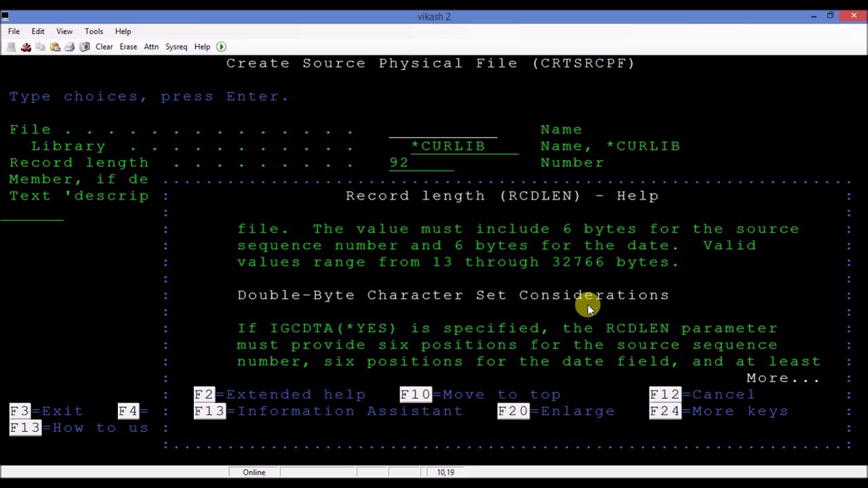Open the Edit menu
868x488 pixels.
[38, 31]
